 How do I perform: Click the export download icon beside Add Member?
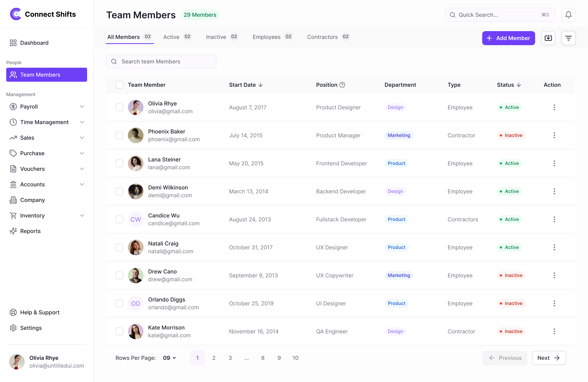pyautogui.click(x=548, y=38)
